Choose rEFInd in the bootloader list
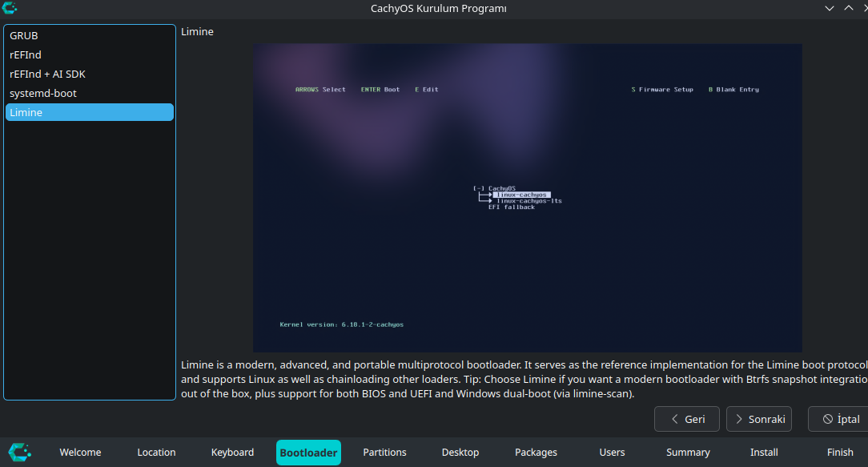Screen dimensions: 868x467 pyautogui.click(x=89, y=54)
